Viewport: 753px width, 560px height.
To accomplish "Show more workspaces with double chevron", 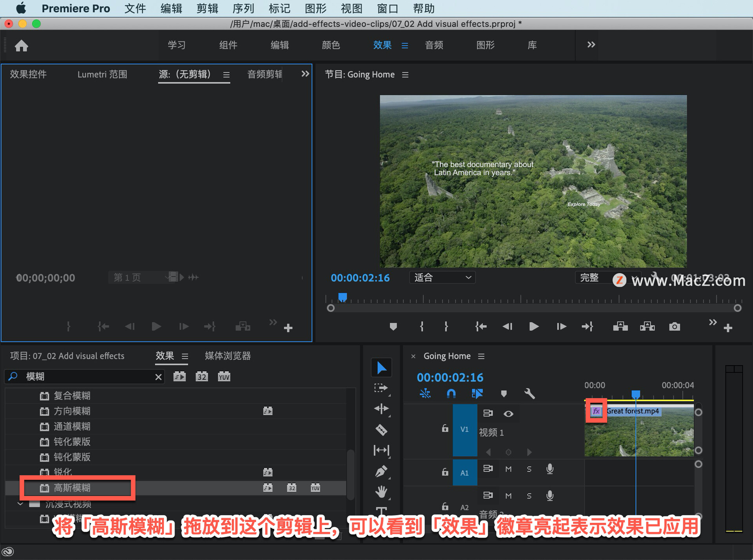I will 591,45.
